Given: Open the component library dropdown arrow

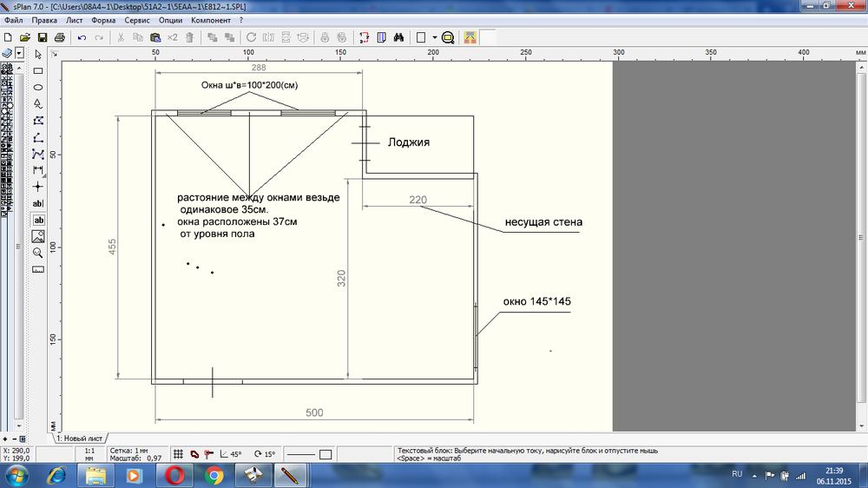Looking at the screenshot, I should pos(19,54).
